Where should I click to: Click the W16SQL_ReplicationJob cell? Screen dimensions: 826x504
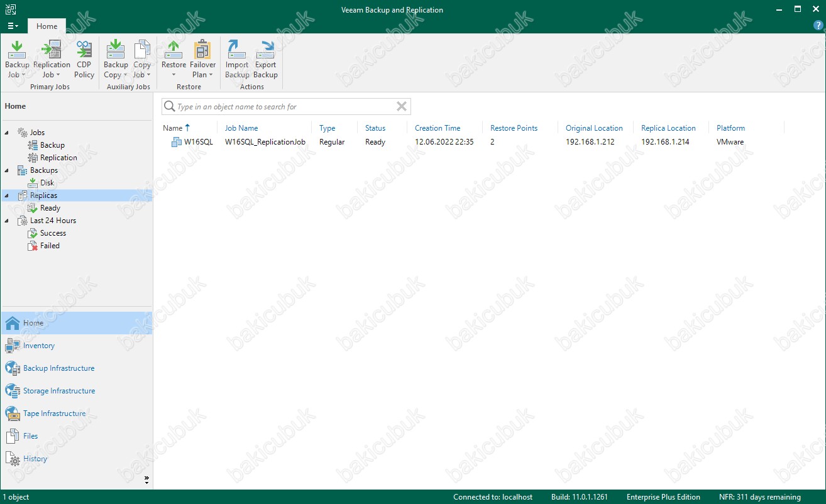coord(265,142)
